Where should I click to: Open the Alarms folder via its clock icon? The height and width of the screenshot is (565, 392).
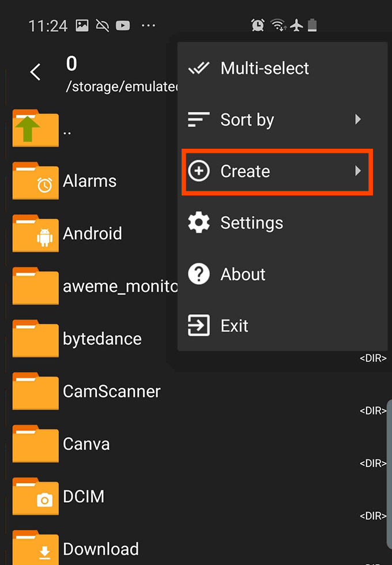click(35, 181)
